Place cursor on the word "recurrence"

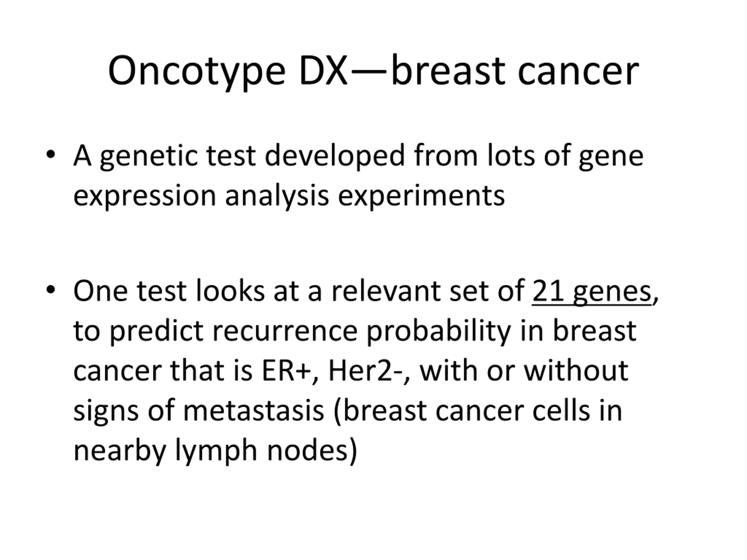285,331
